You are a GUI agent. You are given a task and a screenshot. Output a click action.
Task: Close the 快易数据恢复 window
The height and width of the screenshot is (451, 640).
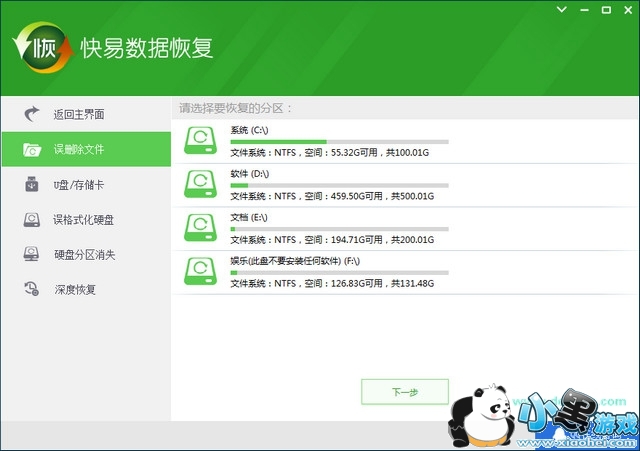[x=628, y=10]
